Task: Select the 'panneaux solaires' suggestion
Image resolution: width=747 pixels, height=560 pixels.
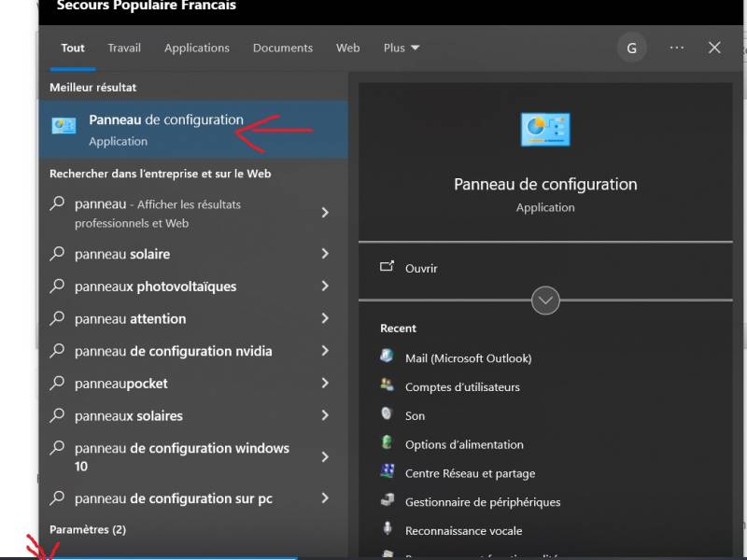Action: 193,415
